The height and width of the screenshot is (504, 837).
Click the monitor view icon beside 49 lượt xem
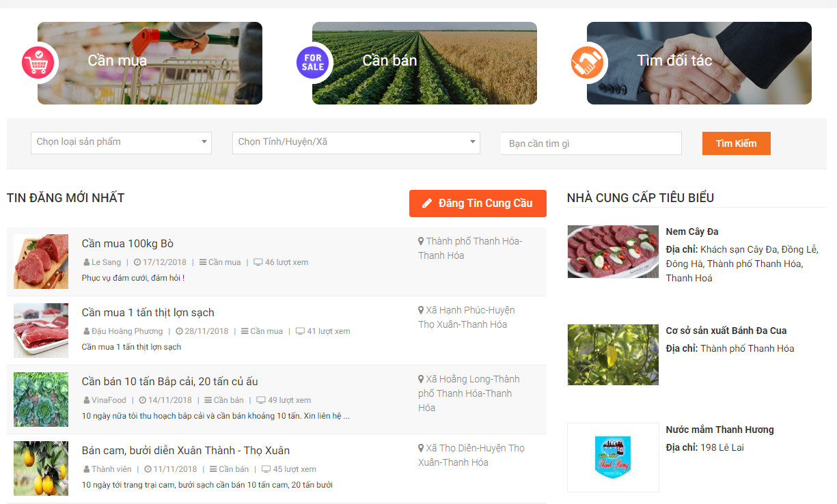261,400
